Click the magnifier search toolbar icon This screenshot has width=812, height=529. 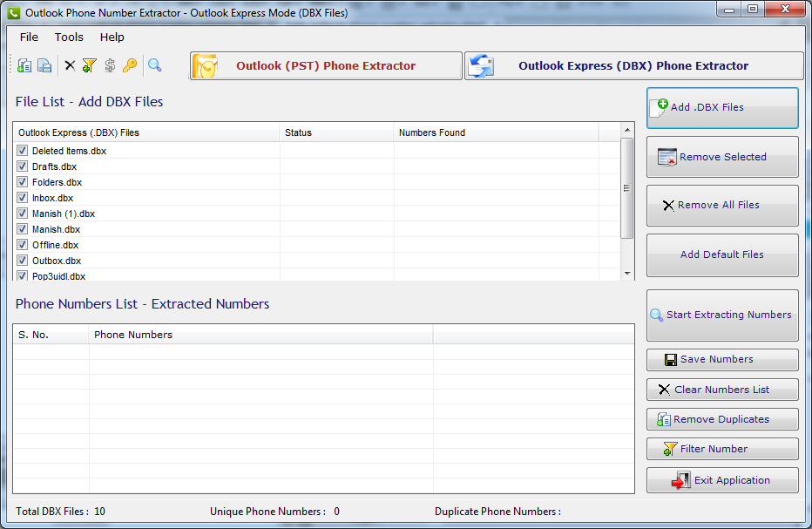pos(155,65)
